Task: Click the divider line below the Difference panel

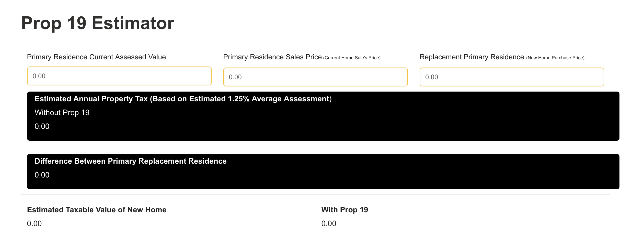Action: tap(315, 195)
